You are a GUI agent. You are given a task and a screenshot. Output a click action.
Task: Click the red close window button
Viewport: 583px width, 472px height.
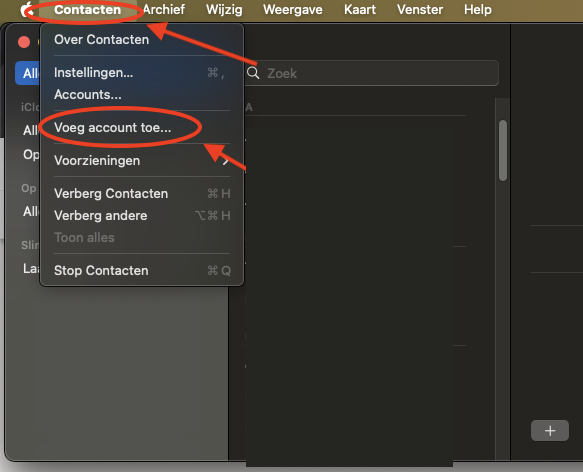[24, 42]
